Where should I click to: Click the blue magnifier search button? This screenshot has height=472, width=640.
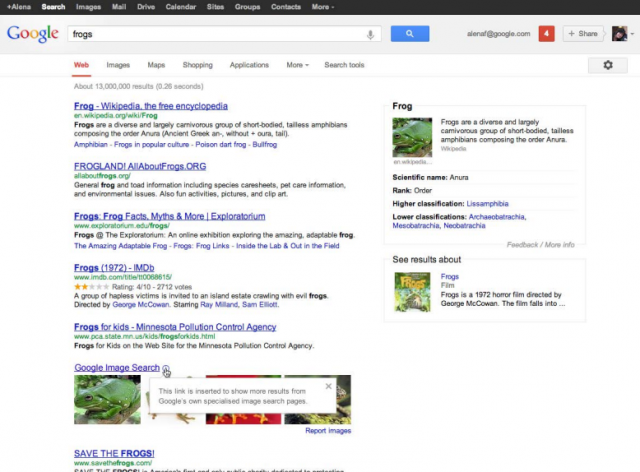pos(410,34)
